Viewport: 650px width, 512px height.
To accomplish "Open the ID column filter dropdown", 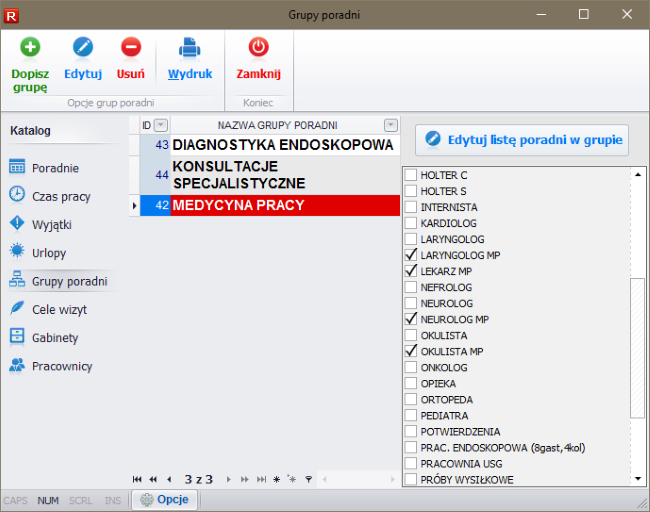I will pyautogui.click(x=161, y=125).
